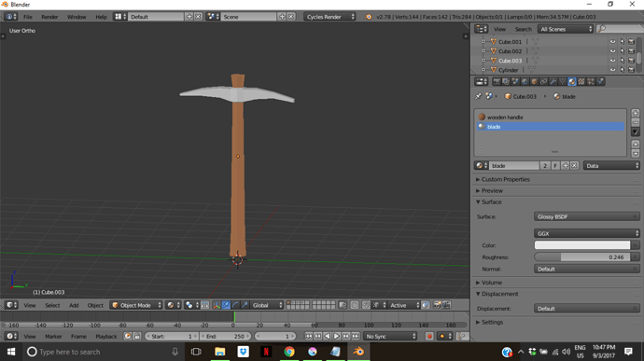This screenshot has width=644, height=361.
Task: Open the Texture properties tab
Action: 581,82
